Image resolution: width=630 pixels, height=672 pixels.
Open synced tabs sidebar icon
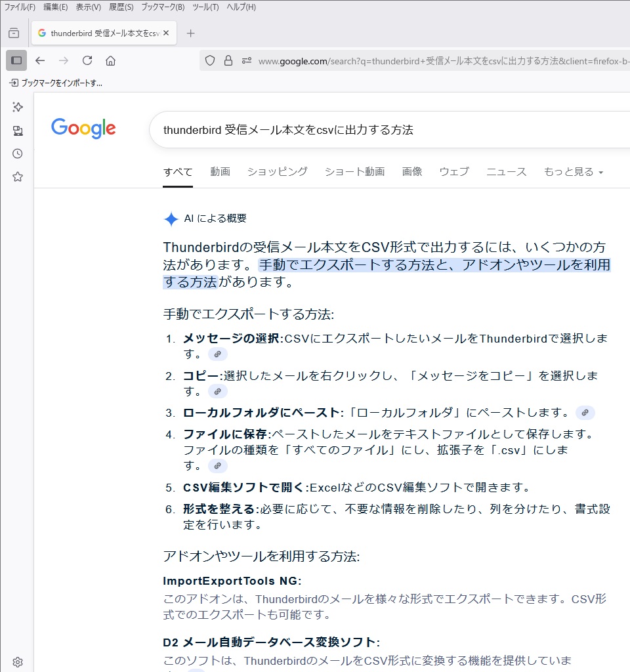click(x=18, y=131)
